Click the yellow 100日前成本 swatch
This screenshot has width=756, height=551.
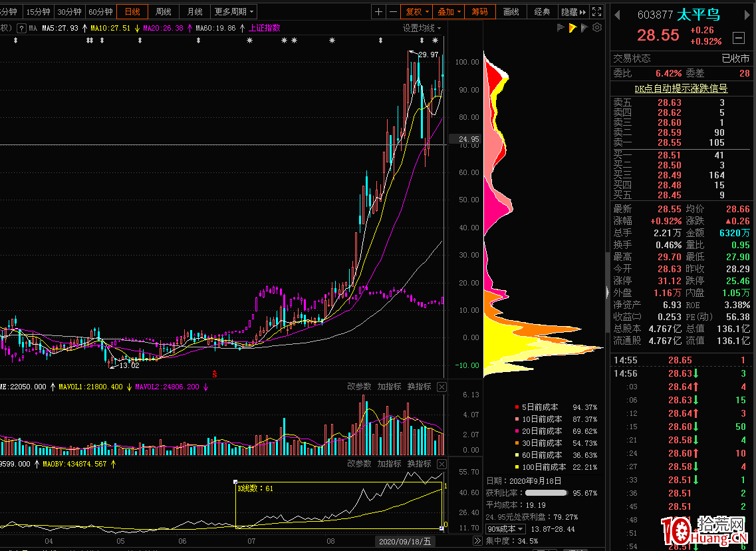click(517, 467)
